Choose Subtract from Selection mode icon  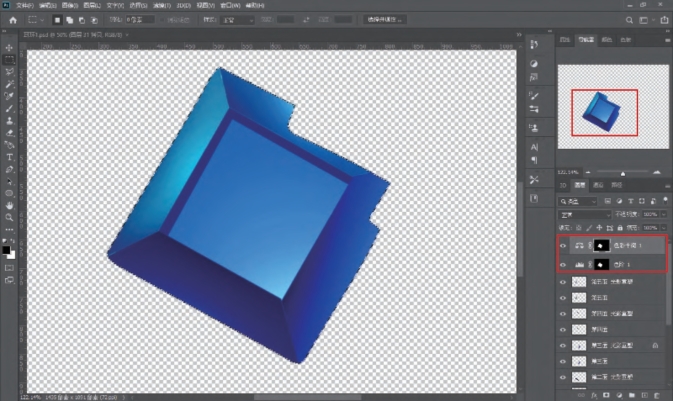click(x=82, y=20)
